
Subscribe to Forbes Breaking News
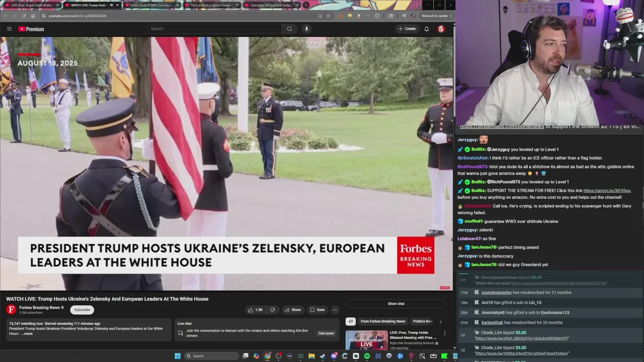point(82,310)
